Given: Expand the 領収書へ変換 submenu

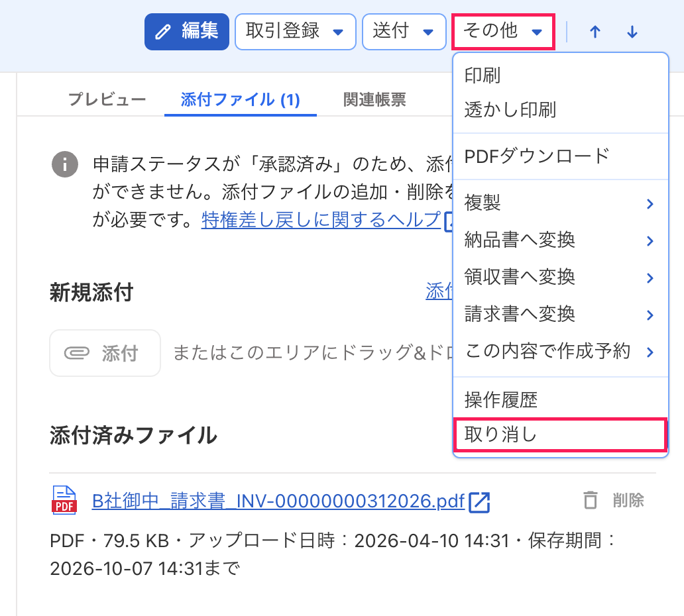Looking at the screenshot, I should coord(561,278).
